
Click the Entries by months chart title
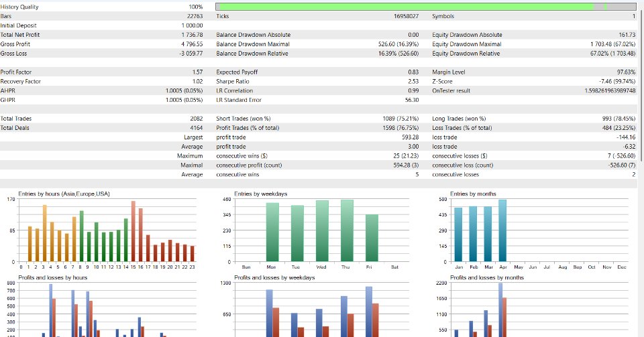coord(473,194)
